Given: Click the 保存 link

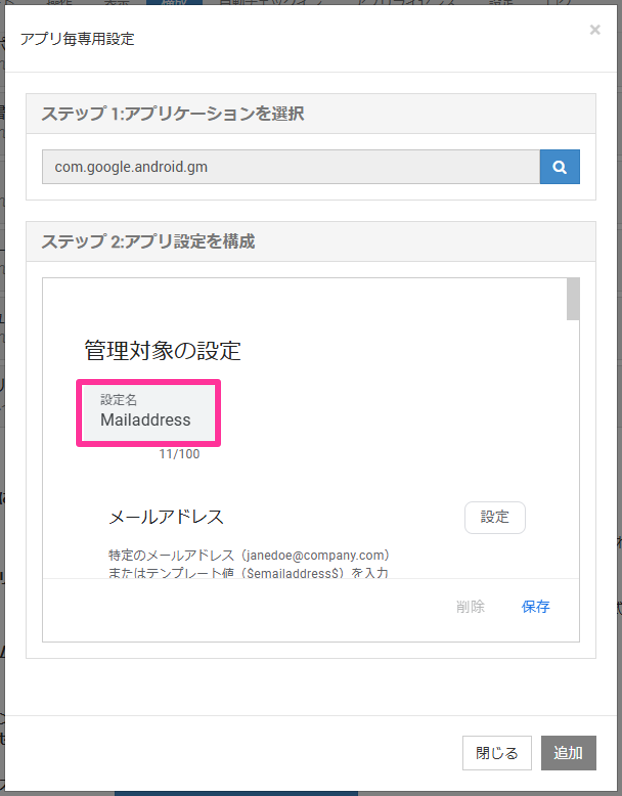Looking at the screenshot, I should click(x=535, y=606).
